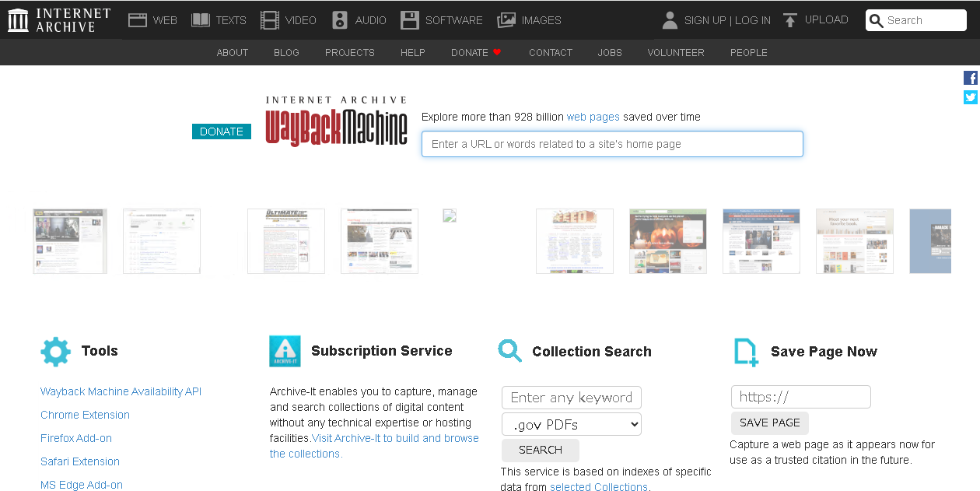Open the DONATE nav item

click(x=470, y=52)
